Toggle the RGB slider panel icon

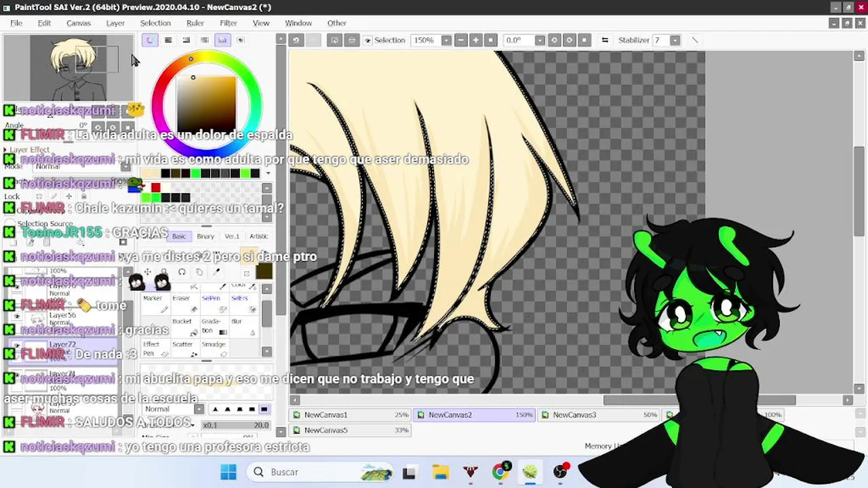click(168, 40)
